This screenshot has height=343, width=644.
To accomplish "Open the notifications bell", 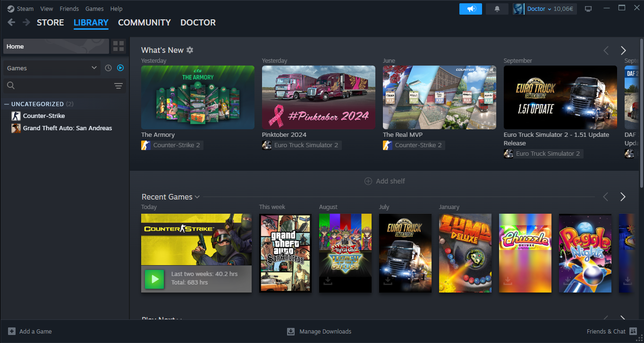I will coord(497,9).
